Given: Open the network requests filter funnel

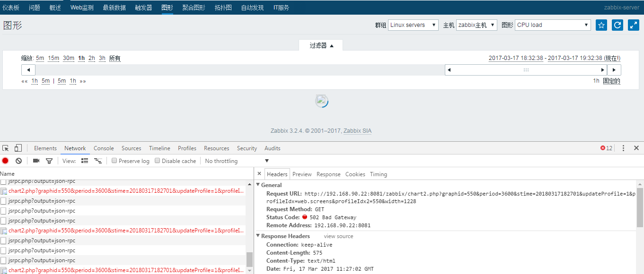Looking at the screenshot, I should [49, 161].
